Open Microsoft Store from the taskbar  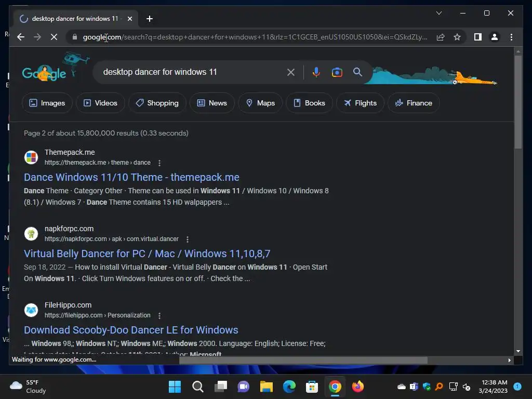312,387
